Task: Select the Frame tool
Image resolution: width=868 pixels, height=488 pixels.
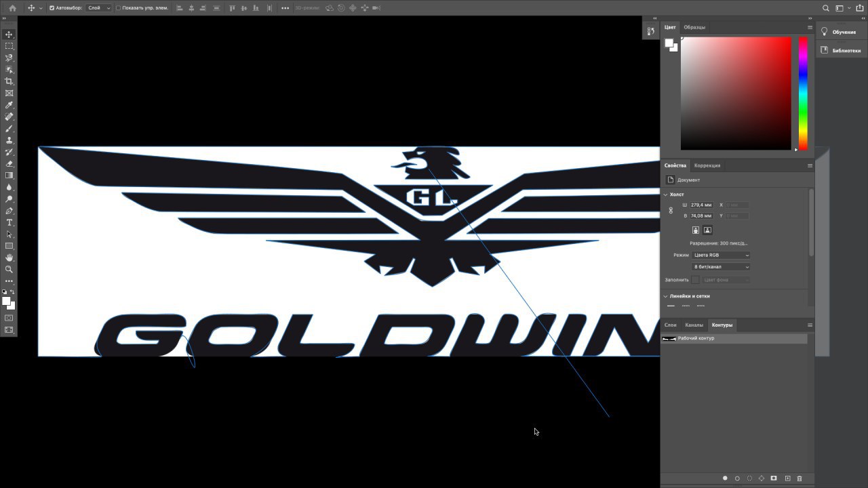Action: [x=9, y=93]
